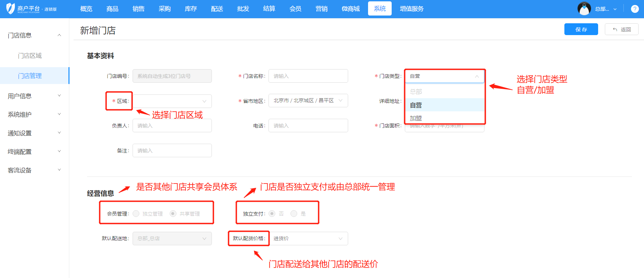Pick 加盟 from store type list

coord(416,118)
